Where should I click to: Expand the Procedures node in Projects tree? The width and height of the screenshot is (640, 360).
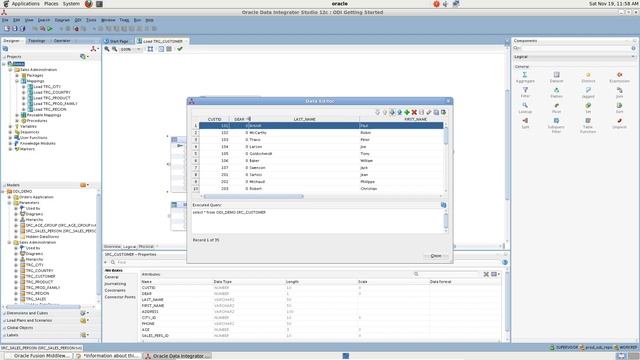(17, 121)
